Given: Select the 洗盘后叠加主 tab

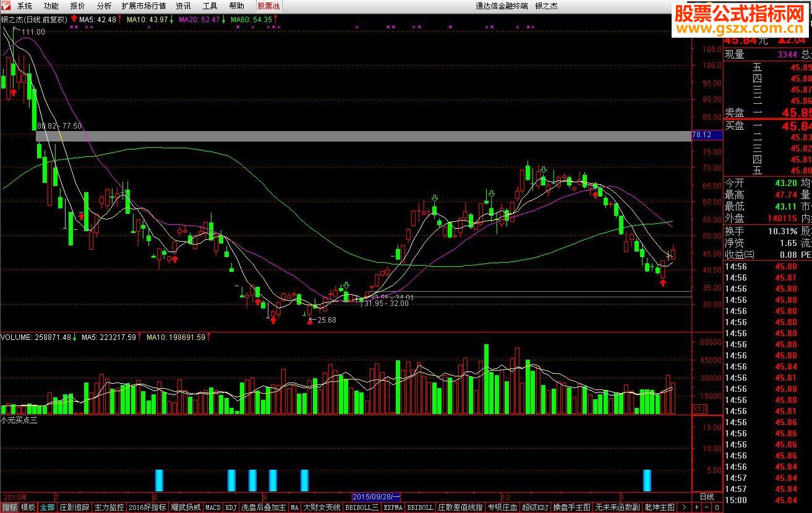Looking at the screenshot, I should 263,507.
